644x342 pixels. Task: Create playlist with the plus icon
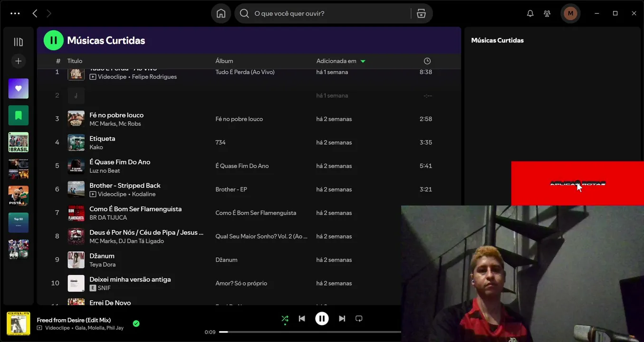(18, 61)
